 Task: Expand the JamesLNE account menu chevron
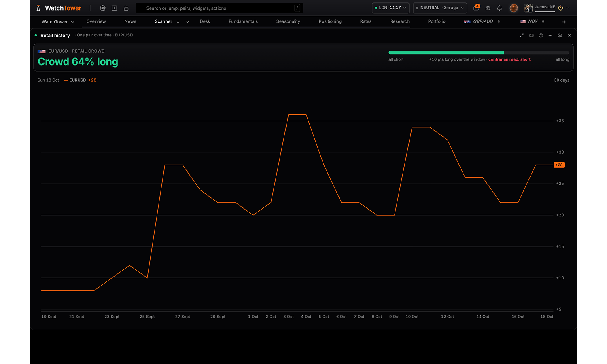(x=568, y=8)
